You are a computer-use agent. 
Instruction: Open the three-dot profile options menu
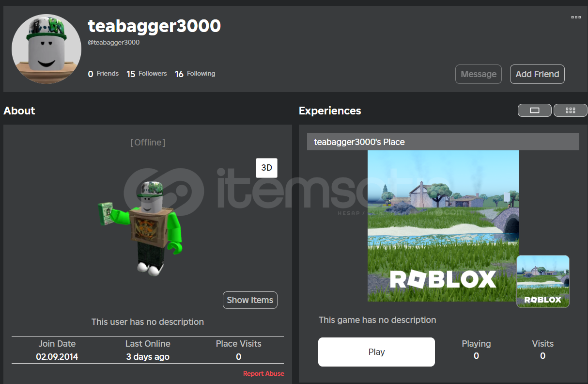(x=576, y=17)
